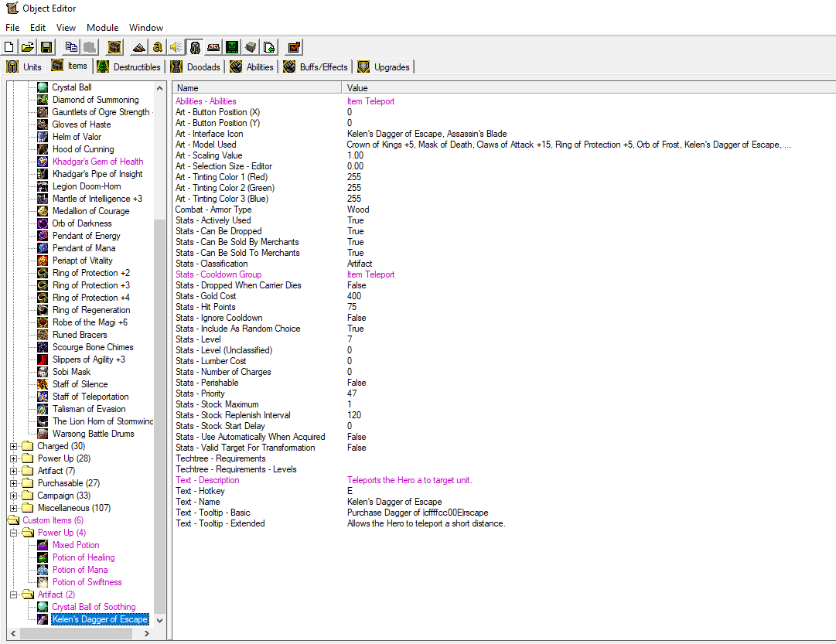Open the Window menu
The height and width of the screenshot is (644, 836).
146,28
